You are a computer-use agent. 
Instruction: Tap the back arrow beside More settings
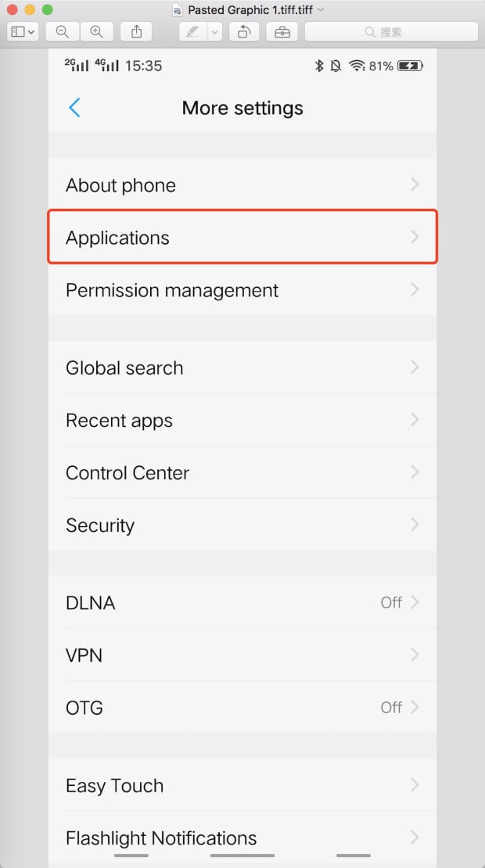point(75,108)
